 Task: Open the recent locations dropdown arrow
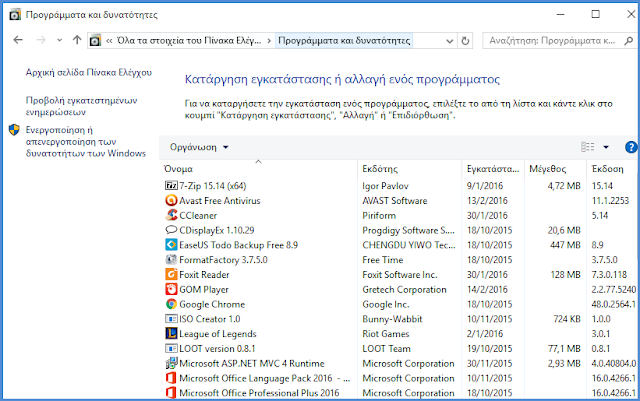[x=60, y=40]
